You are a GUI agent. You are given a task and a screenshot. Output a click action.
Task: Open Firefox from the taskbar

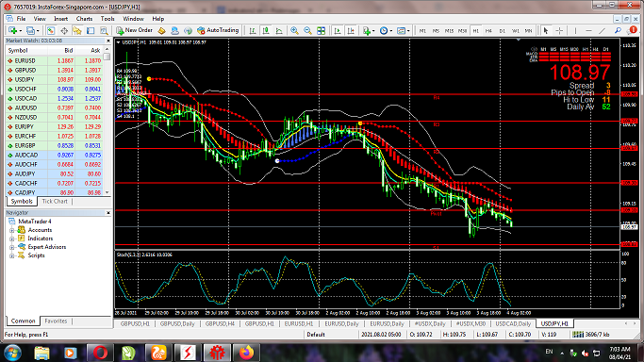[x=247, y=353]
